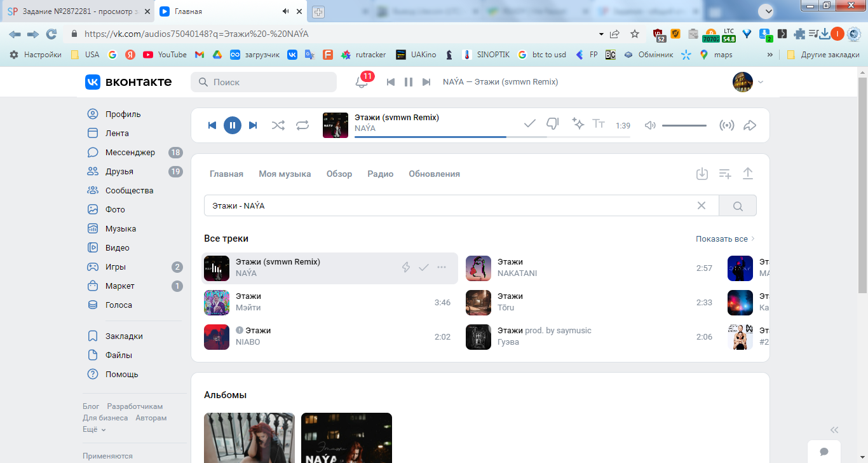The image size is (868, 463).
Task: Click the checkmark on the svmwn Remix row
Action: point(424,268)
